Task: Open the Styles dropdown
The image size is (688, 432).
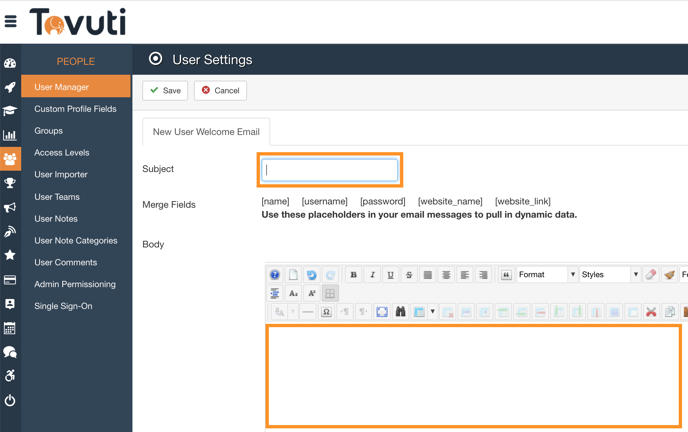Action: pyautogui.click(x=609, y=275)
